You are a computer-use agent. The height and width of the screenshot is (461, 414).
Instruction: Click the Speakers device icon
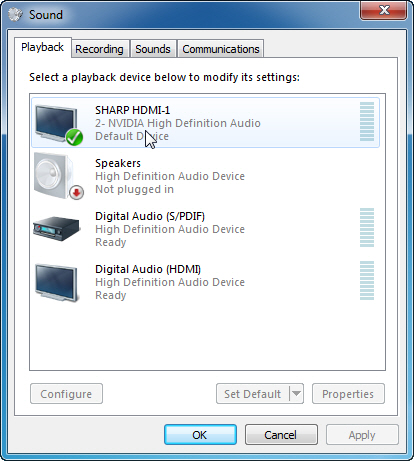coord(57,176)
